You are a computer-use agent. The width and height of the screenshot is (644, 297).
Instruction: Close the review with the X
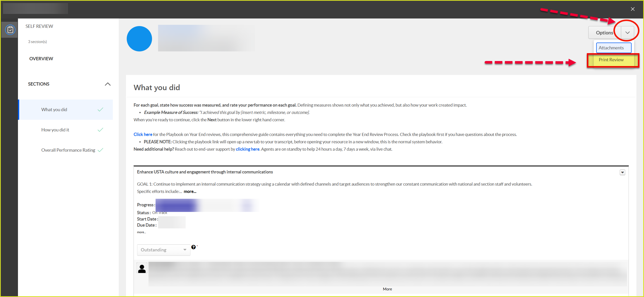pos(633,9)
